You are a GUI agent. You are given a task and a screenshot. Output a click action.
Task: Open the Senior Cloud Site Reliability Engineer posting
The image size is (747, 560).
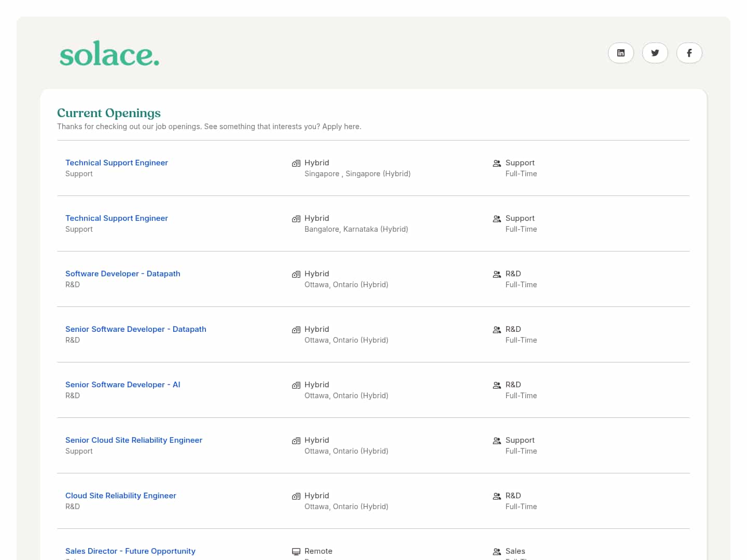[134, 440]
